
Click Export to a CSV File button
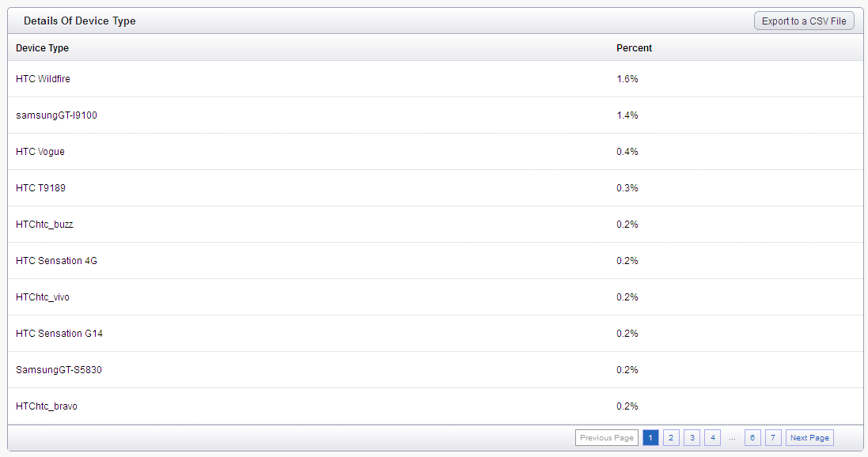click(x=804, y=21)
